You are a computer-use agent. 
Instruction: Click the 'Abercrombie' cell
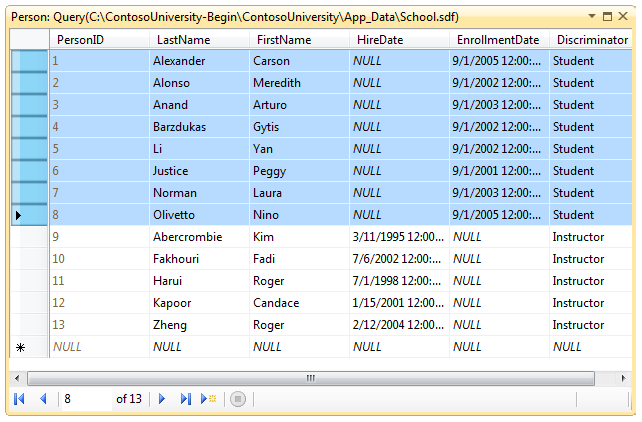(199, 237)
